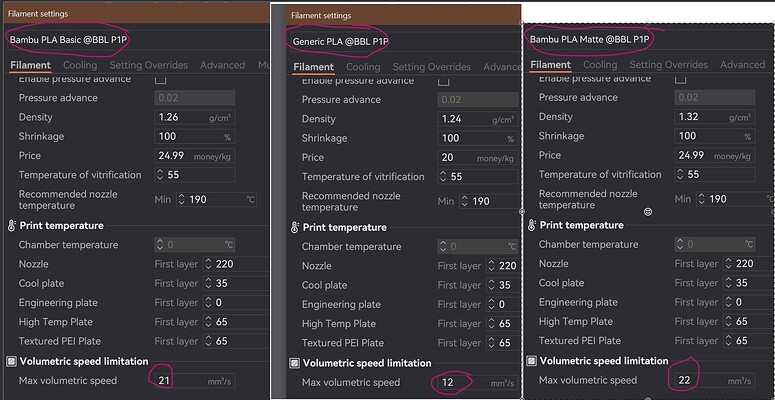Click Density field showing 1.24 in Generic PLA panel
The image size is (775, 400).
(x=478, y=120)
